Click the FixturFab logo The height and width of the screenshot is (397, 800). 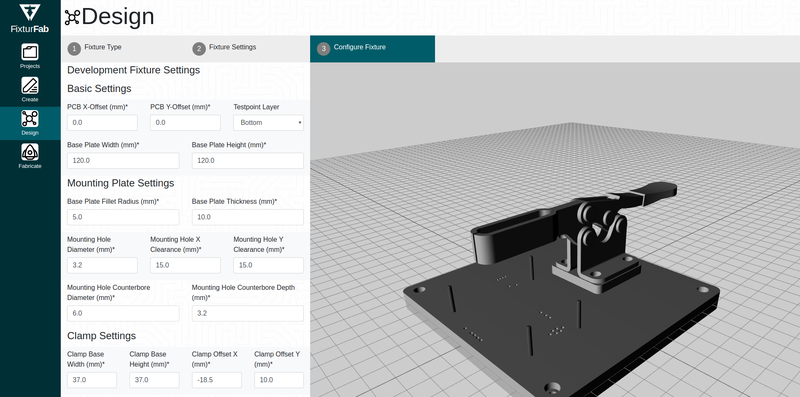coord(30,18)
